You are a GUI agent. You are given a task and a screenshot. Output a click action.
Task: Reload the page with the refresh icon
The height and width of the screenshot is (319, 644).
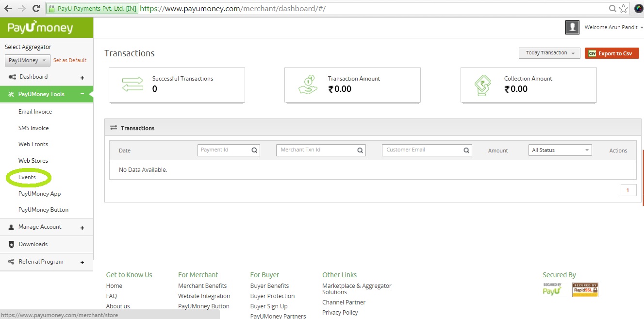point(36,9)
